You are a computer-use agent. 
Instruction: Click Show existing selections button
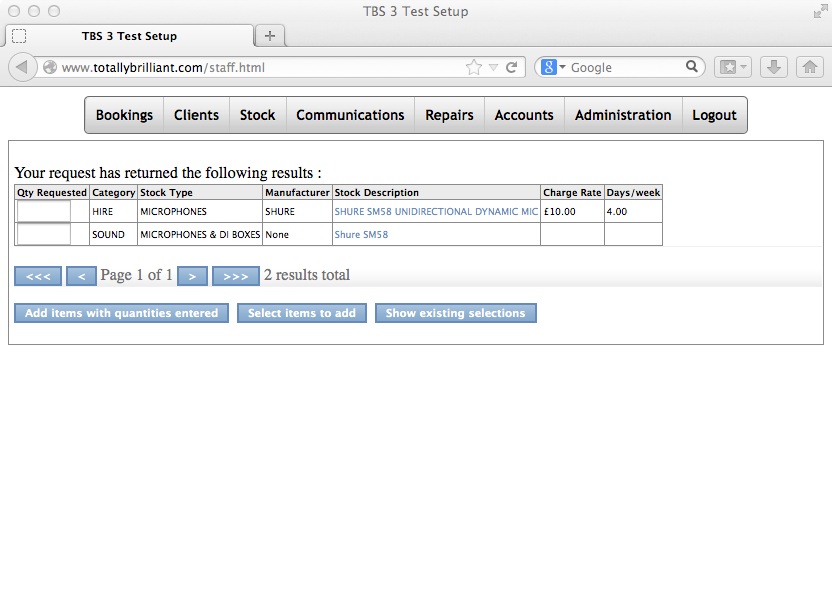click(x=455, y=313)
